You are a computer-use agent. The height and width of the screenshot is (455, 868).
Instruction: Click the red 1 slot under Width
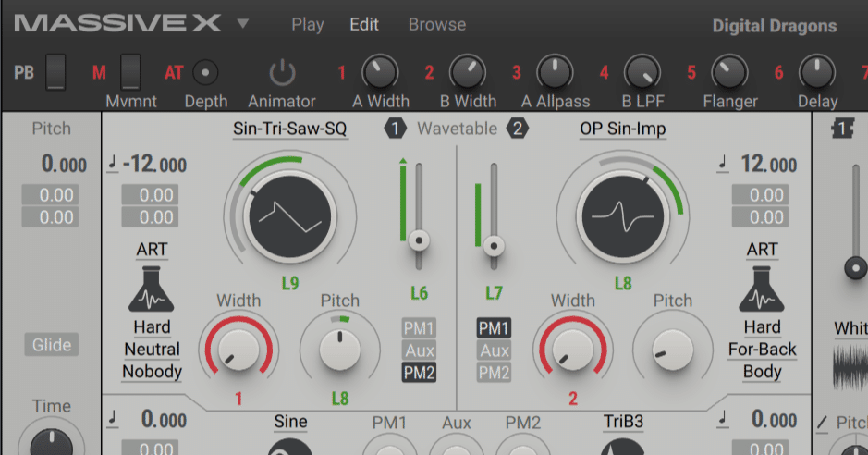[238, 399]
